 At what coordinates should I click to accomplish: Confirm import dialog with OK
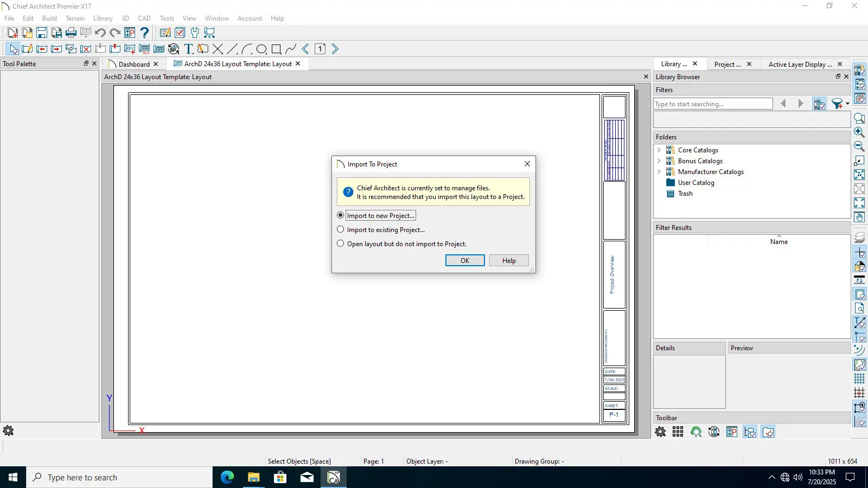465,260
